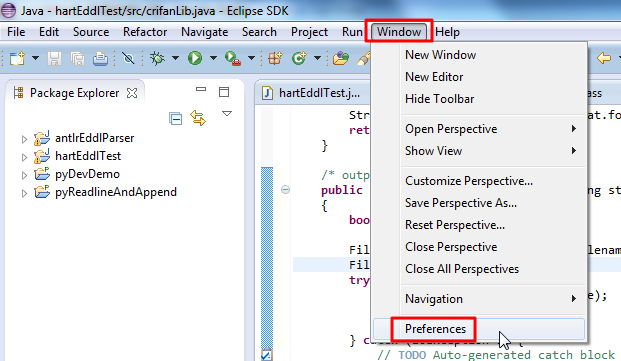The image size is (621, 361).
Task: Close the Package Explorer view tab
Action: click(132, 93)
